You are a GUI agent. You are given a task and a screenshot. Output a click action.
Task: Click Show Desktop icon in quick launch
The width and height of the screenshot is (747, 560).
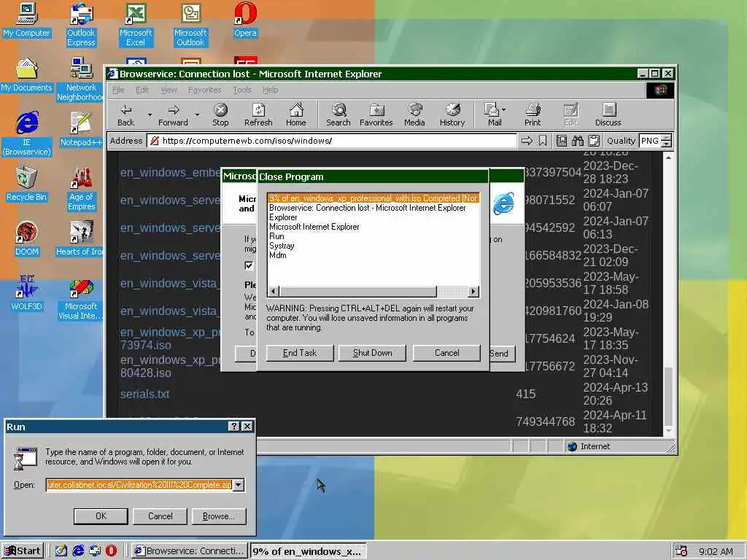(x=61, y=551)
